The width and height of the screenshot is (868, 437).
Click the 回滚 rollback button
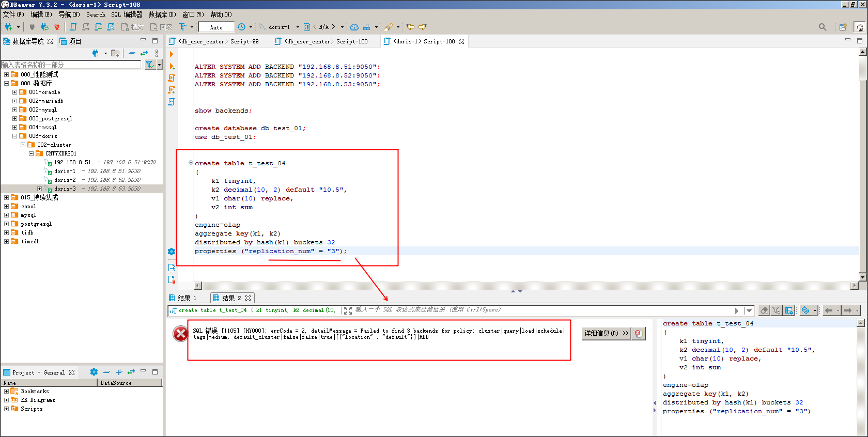pyautogui.click(x=161, y=27)
